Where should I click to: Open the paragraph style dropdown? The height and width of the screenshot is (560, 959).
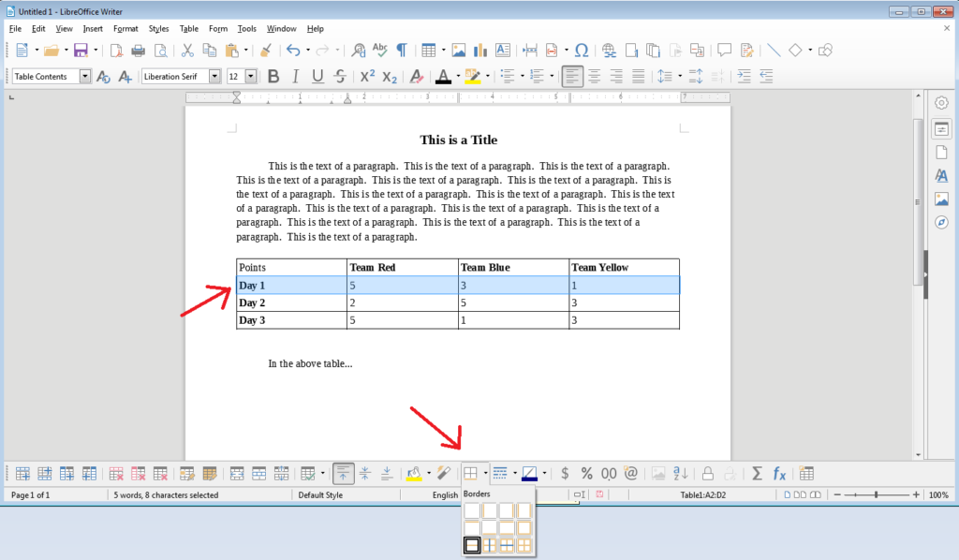click(x=85, y=77)
